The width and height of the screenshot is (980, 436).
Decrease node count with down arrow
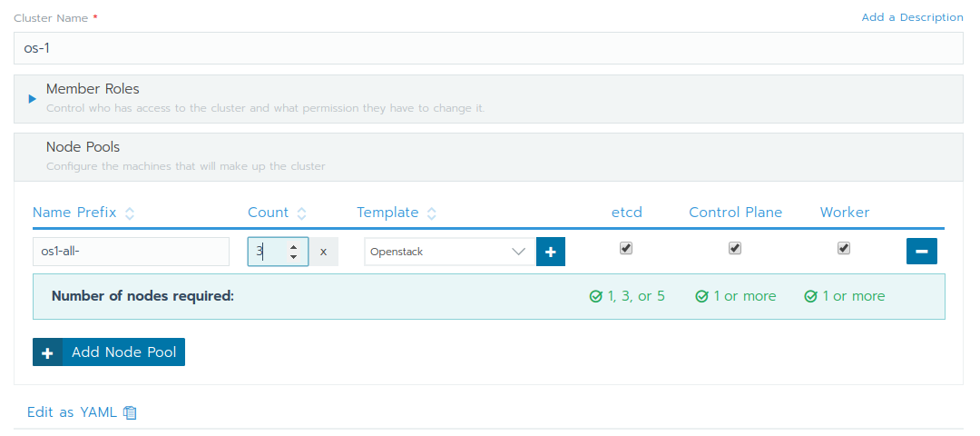coord(293,256)
